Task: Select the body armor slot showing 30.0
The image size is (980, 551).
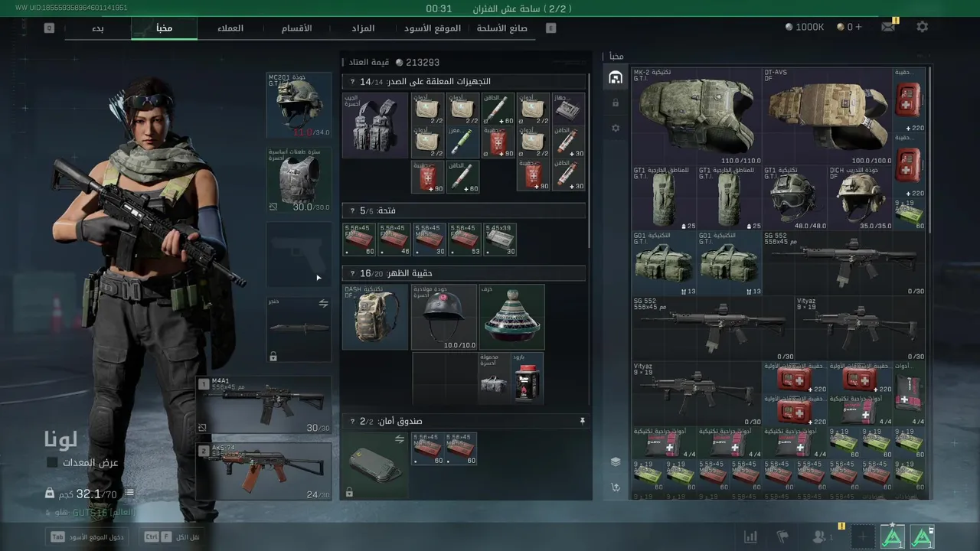Action: (299, 181)
